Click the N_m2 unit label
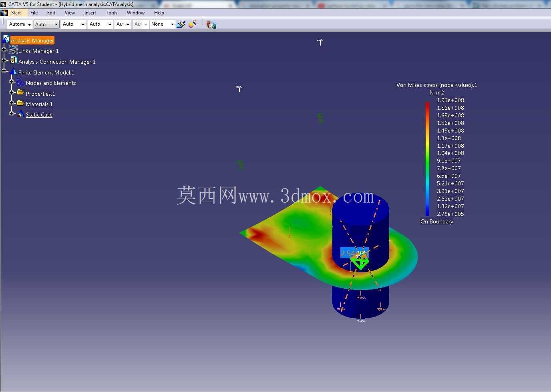This screenshot has height=392, width=551. (437, 92)
